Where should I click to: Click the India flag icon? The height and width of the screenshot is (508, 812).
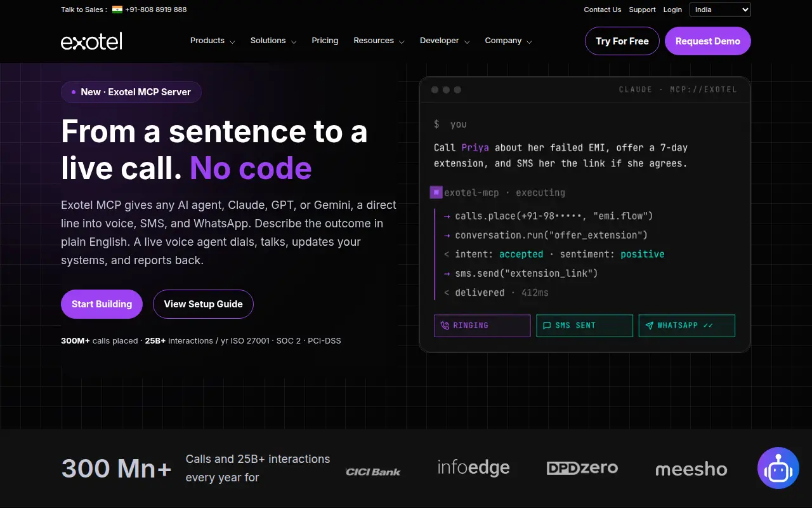coord(117,10)
